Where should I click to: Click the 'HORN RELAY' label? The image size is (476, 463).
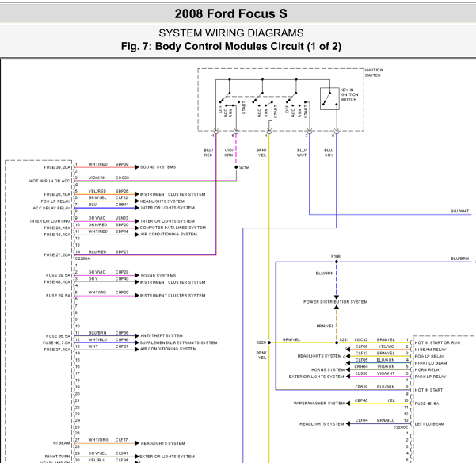(428, 370)
